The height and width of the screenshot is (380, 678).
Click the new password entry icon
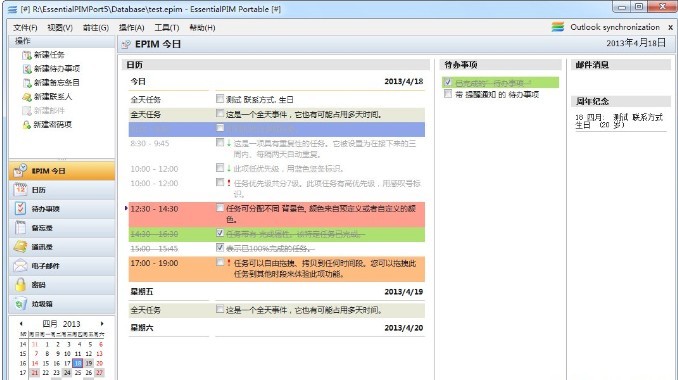(x=27, y=125)
